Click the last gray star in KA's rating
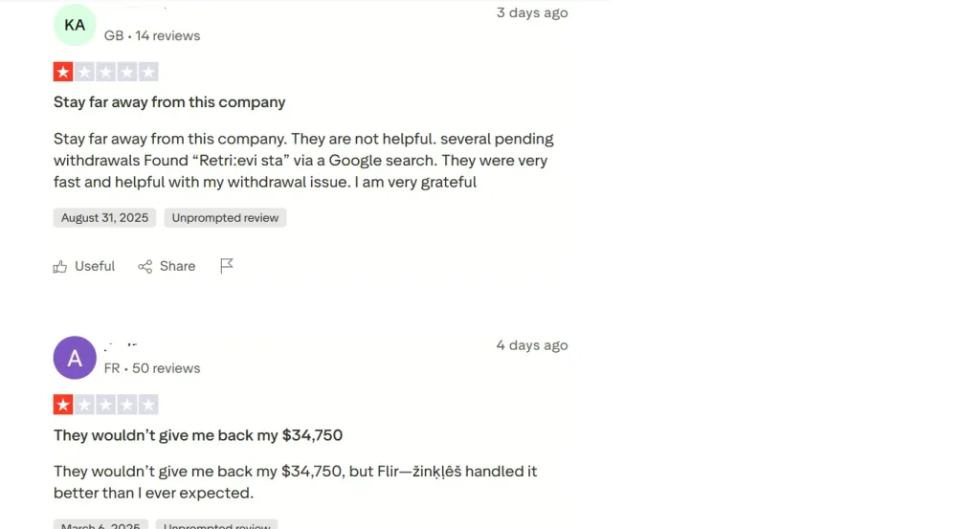The width and height of the screenshot is (980, 529). click(x=147, y=72)
